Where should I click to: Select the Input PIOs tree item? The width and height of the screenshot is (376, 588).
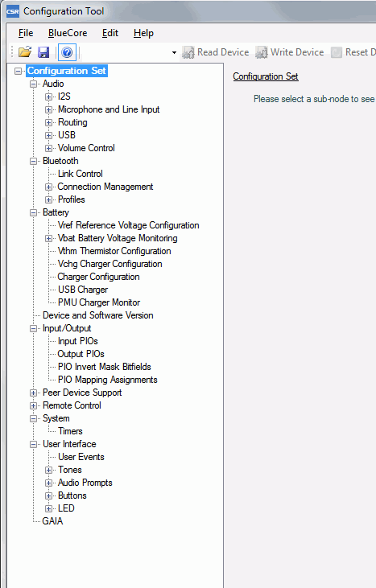click(x=77, y=341)
